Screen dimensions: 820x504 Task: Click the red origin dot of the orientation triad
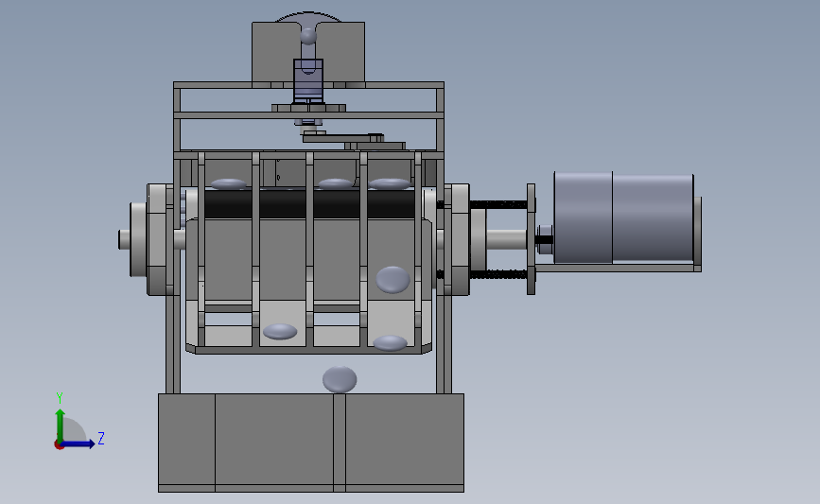coord(59,445)
